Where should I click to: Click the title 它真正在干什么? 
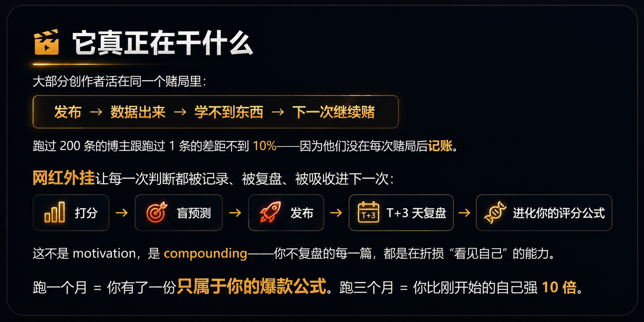(x=163, y=43)
